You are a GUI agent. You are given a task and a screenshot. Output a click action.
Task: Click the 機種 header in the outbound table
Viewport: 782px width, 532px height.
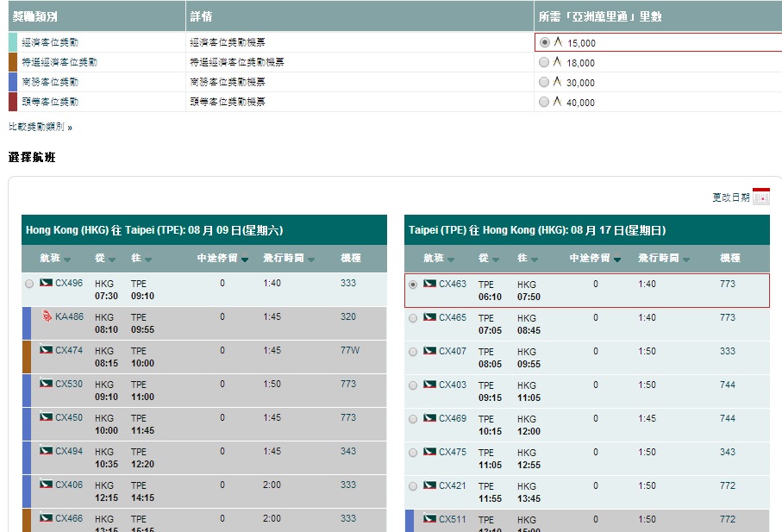351,258
